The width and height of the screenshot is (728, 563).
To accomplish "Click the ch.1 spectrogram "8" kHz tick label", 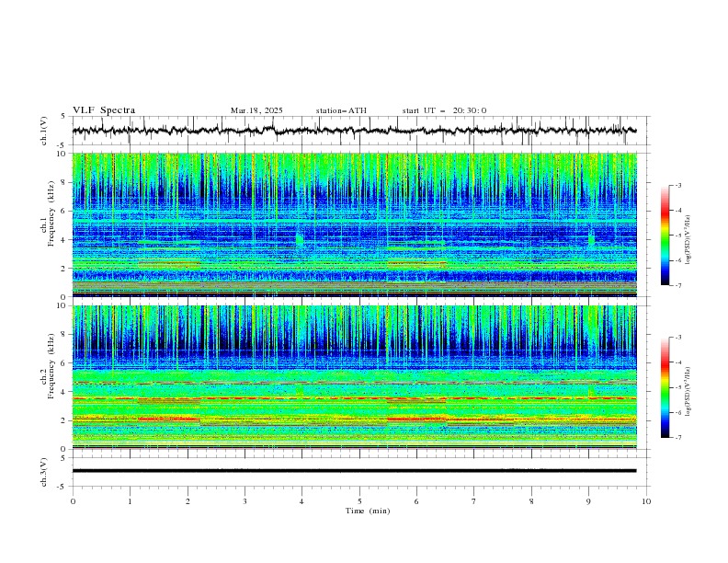I will point(64,182).
